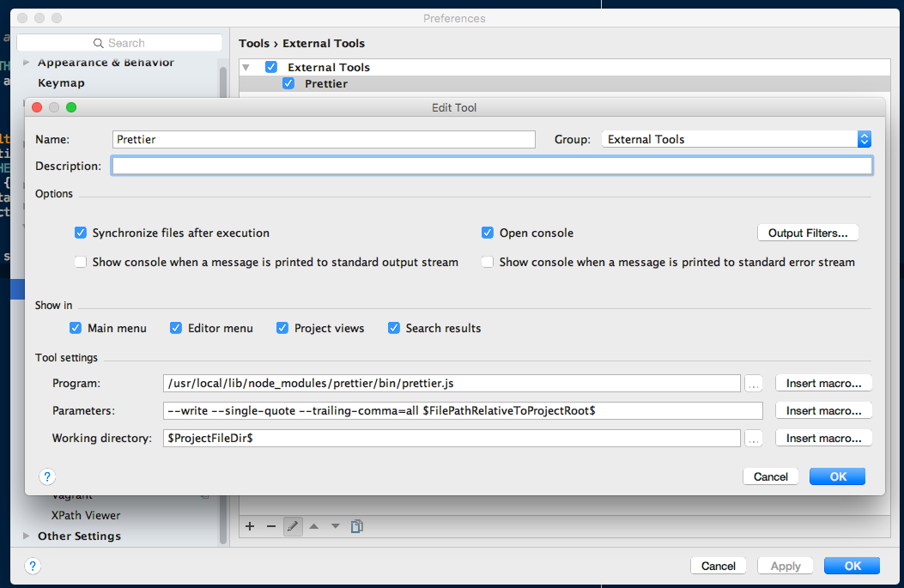
Task: Uncheck Synchronize files after execution
Action: coord(80,233)
